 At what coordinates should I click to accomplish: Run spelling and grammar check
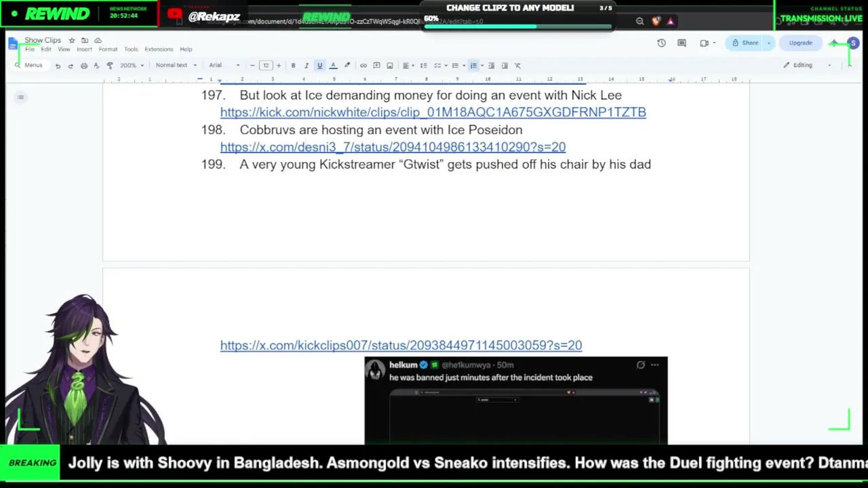(96, 66)
